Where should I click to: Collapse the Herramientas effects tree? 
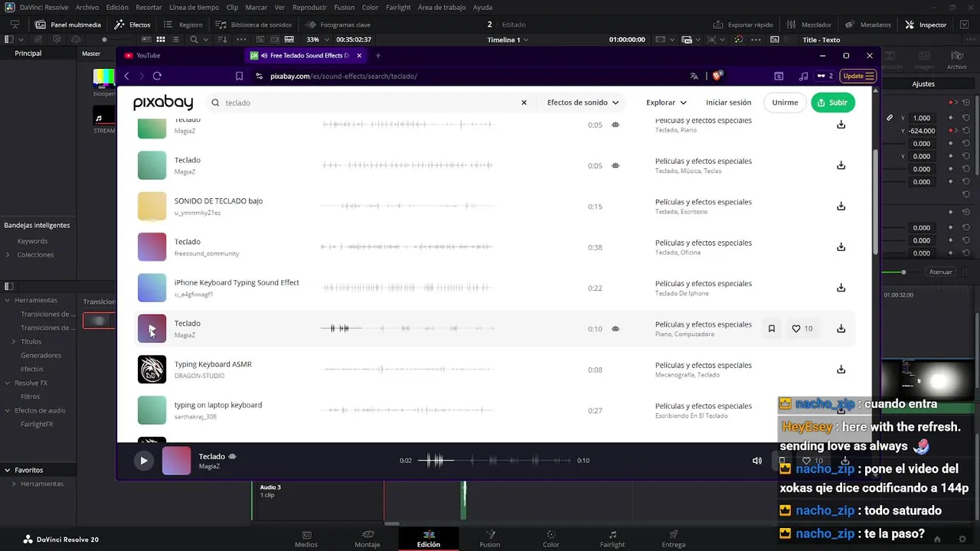pos(8,300)
